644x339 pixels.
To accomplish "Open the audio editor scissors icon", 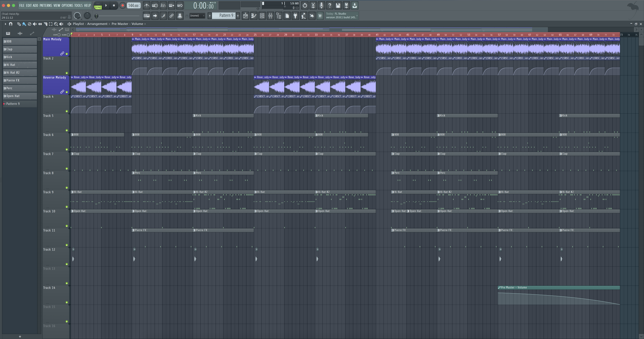I will tap(313, 5).
